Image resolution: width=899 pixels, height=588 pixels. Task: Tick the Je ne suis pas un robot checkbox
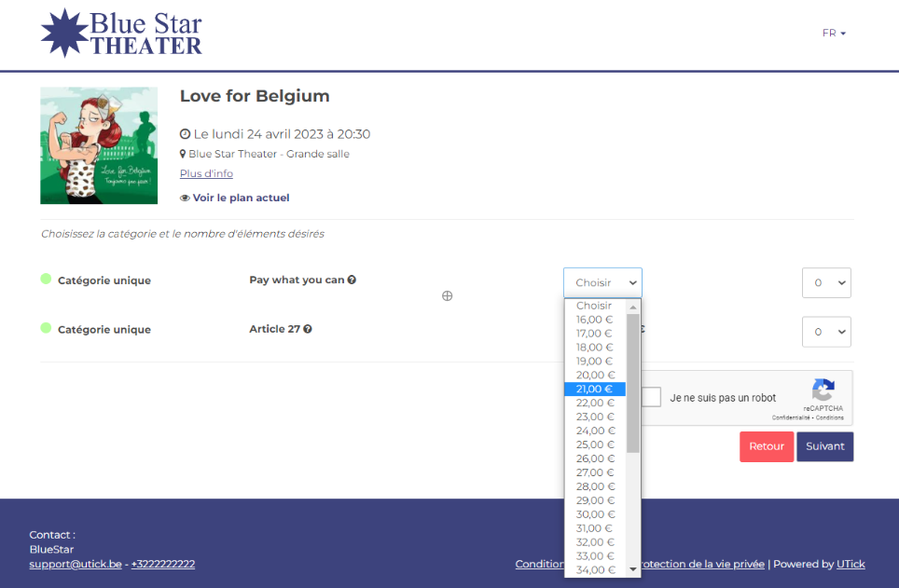tap(652, 397)
